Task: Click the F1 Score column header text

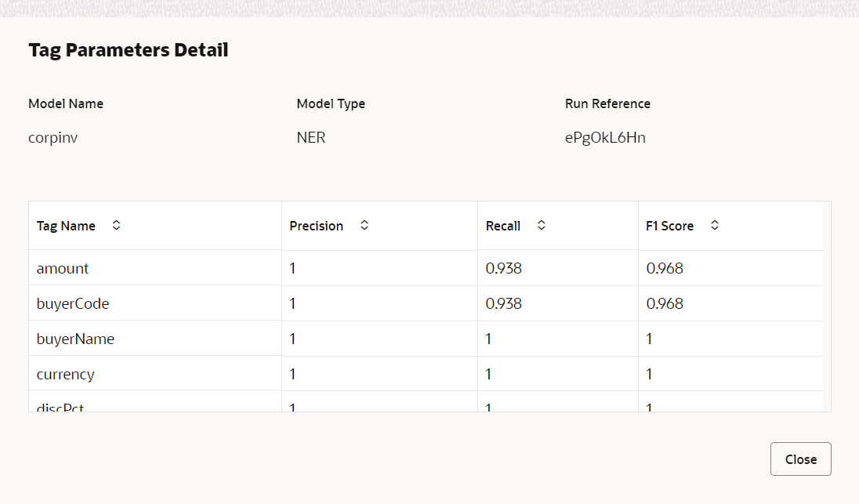Action: [669, 226]
